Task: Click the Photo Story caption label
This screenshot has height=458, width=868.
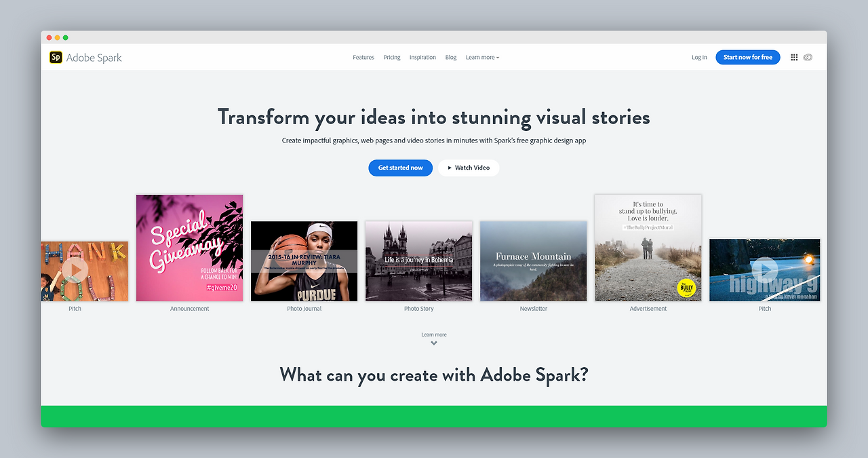Action: click(419, 309)
